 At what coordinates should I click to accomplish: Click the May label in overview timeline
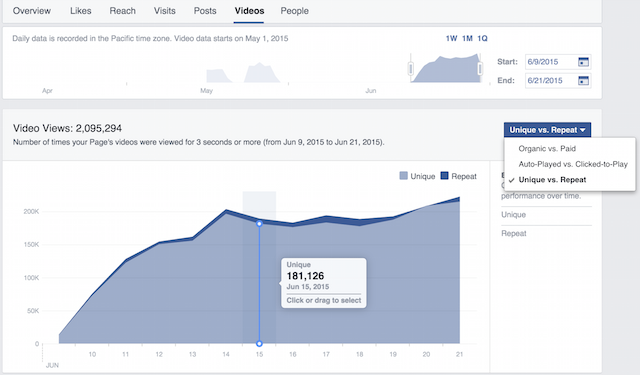coord(207,91)
